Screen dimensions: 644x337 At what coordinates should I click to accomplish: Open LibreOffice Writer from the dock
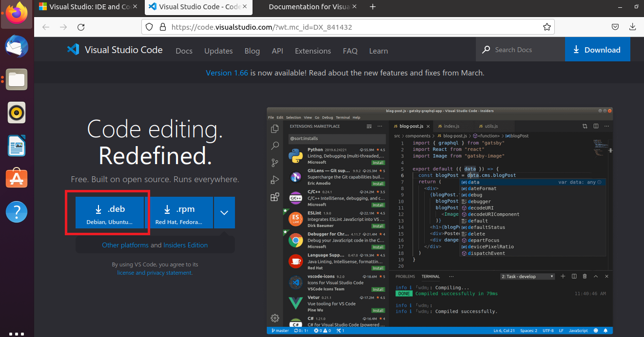(x=17, y=146)
